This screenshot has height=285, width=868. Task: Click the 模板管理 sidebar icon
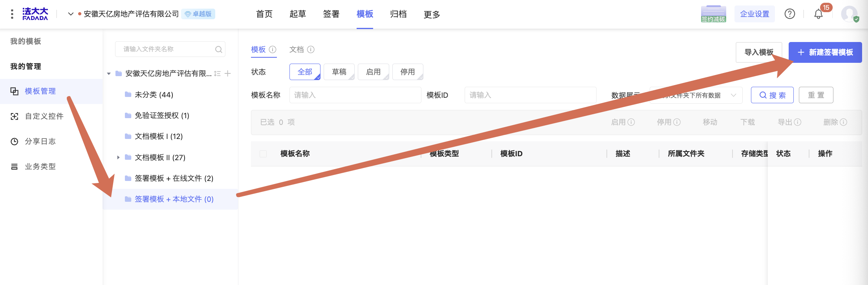tap(14, 91)
